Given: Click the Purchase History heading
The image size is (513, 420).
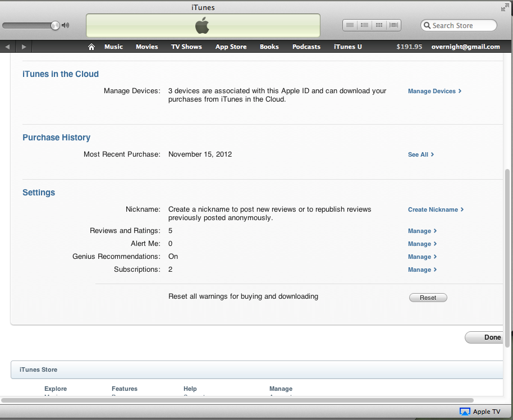Looking at the screenshot, I should click(56, 138).
